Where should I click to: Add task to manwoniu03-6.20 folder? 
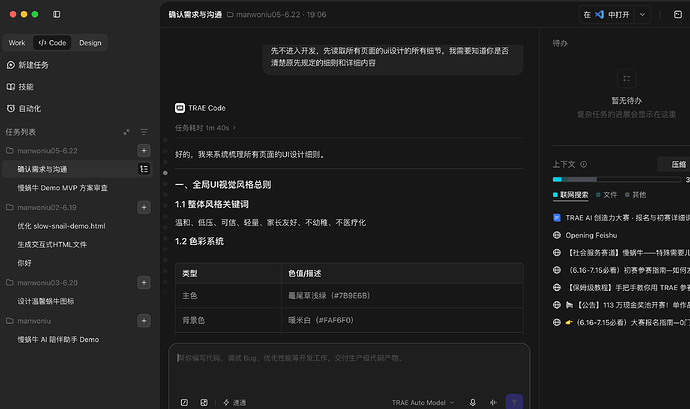pos(144,283)
